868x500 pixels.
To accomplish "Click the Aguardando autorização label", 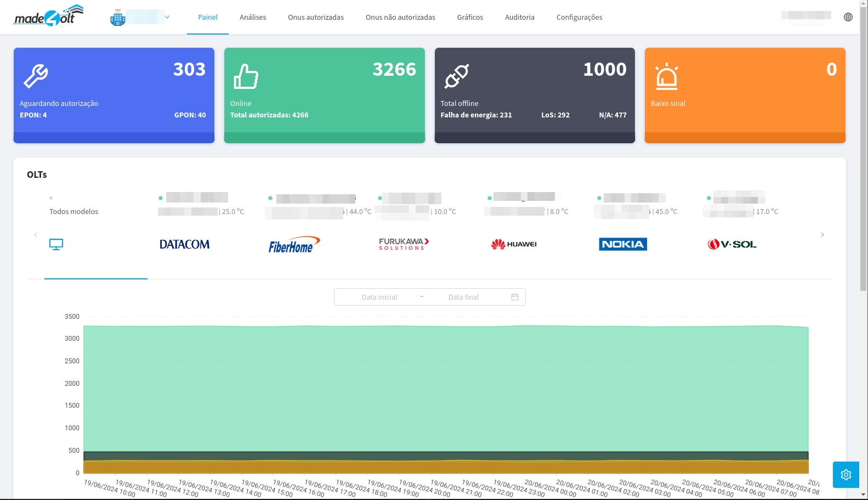I will pos(59,103).
